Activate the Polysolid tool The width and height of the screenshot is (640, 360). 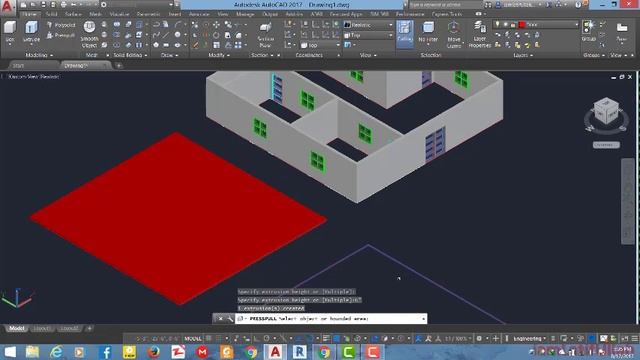pyautogui.click(x=61, y=25)
